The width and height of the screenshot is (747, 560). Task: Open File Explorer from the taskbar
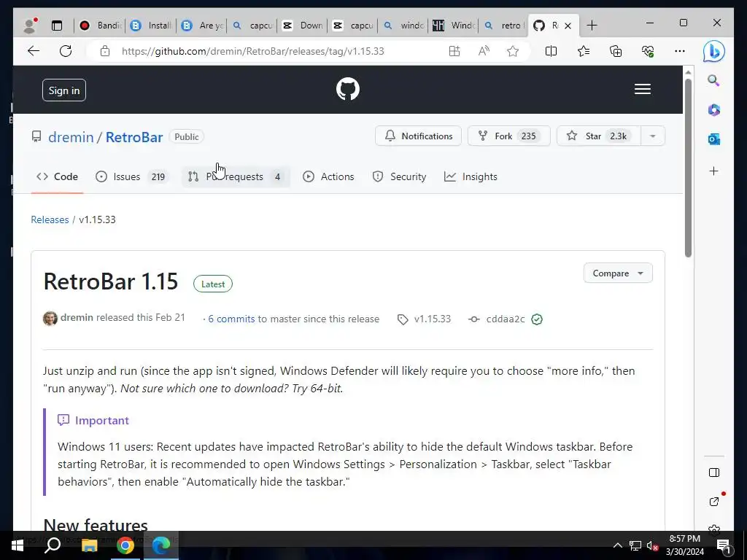click(x=89, y=545)
